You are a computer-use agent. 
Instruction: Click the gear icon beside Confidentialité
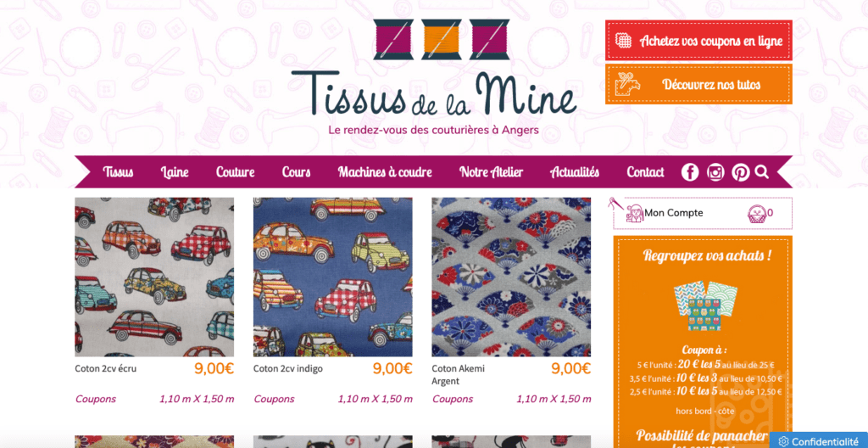[783, 441]
